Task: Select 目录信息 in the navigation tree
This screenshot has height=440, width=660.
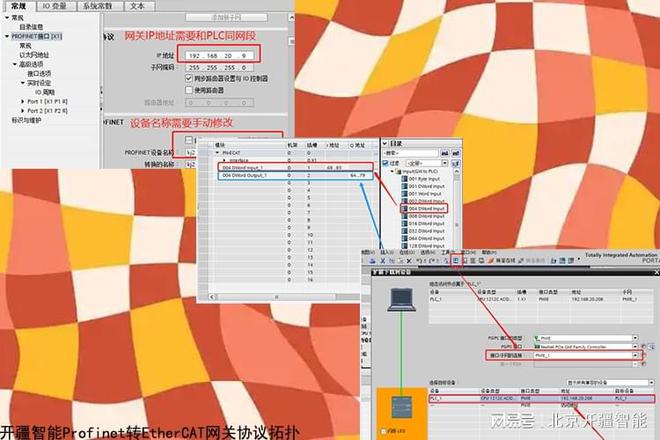Action: pyautogui.click(x=31, y=27)
